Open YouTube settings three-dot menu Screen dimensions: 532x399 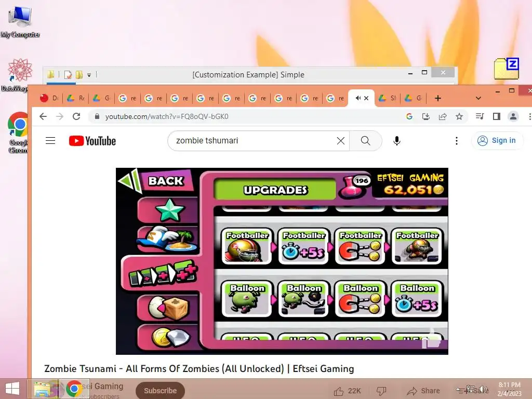coord(457,140)
